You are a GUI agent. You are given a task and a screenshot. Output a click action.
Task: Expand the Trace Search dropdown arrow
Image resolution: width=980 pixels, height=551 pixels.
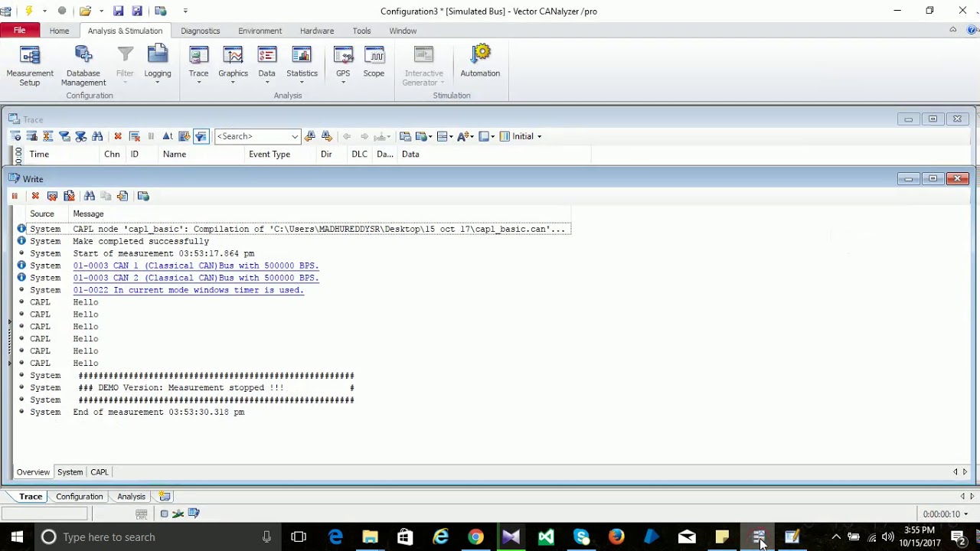point(295,136)
